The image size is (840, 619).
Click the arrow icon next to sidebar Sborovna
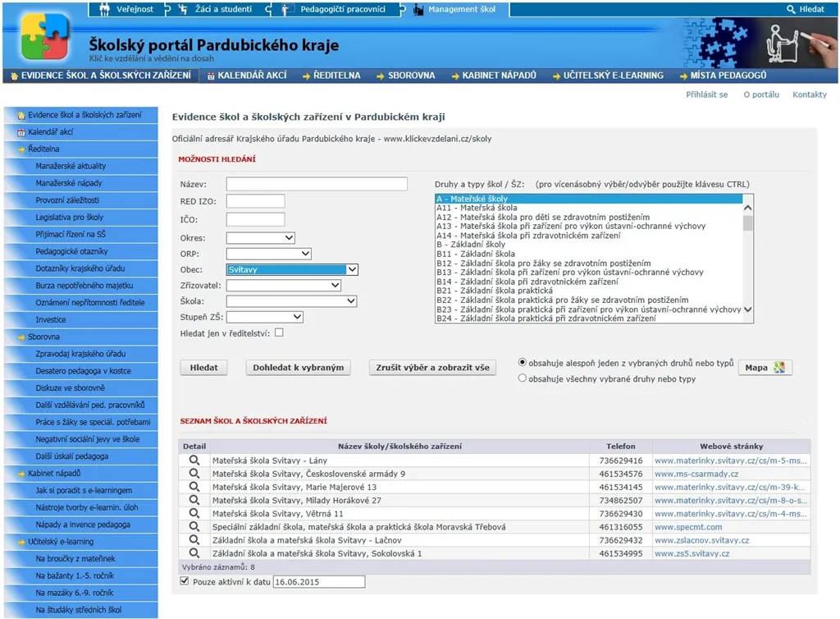point(22,337)
